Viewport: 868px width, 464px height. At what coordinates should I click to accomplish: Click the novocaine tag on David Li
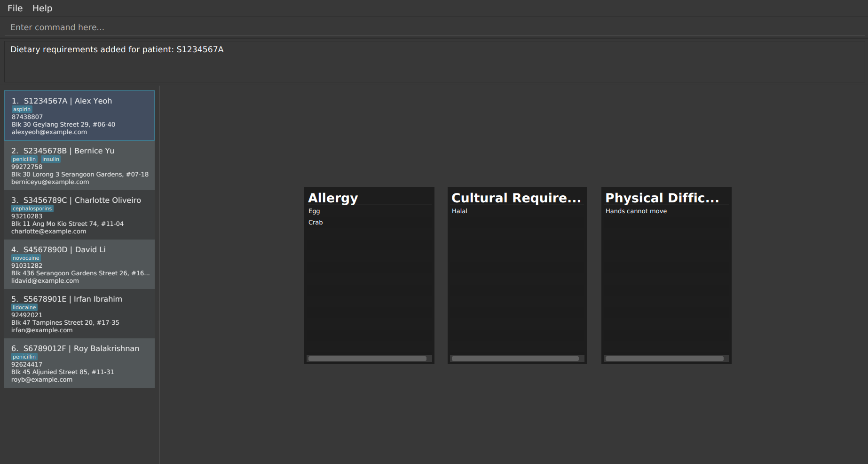tap(26, 258)
